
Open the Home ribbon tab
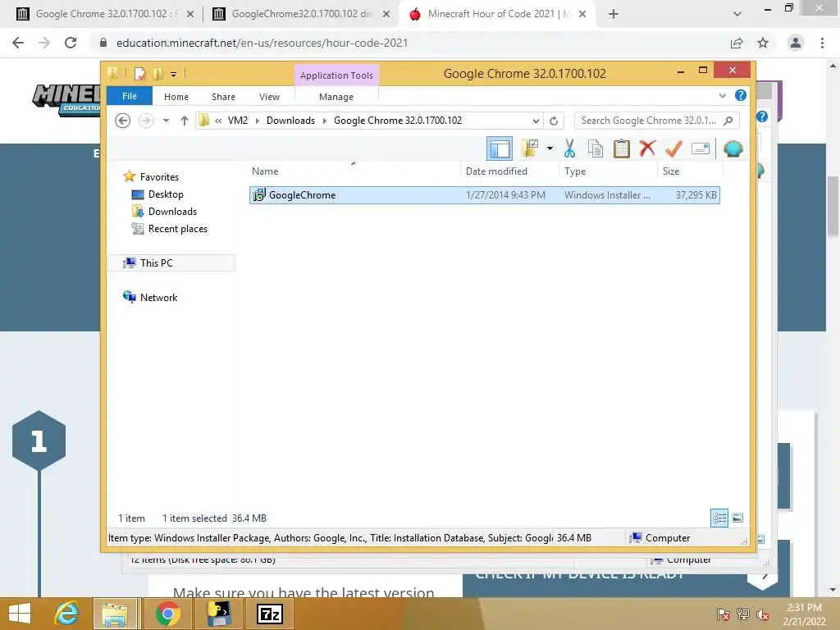(x=176, y=97)
